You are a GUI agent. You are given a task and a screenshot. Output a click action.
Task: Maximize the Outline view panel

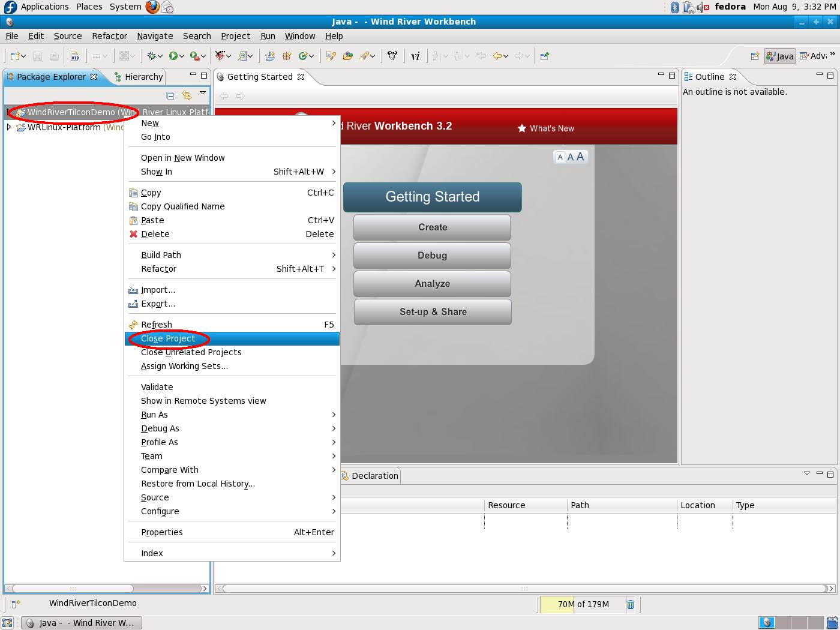(830, 76)
